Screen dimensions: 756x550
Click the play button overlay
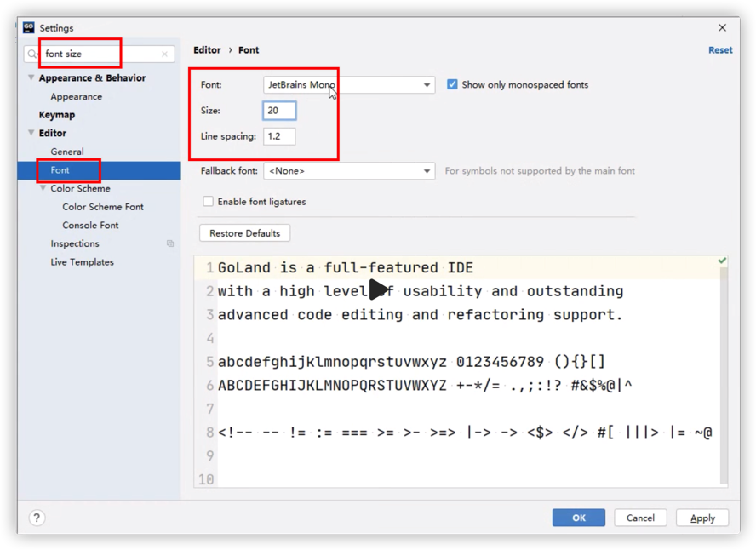pyautogui.click(x=379, y=289)
